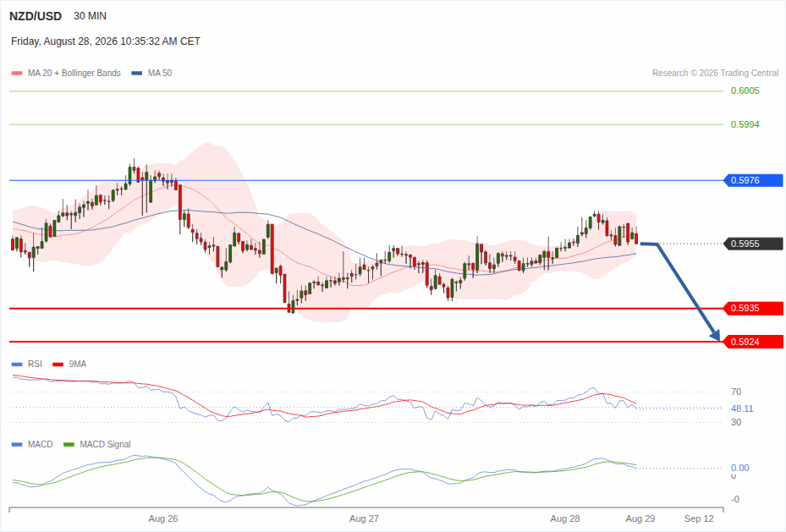Click the Aug 28 date axis label
This screenshot has width=786, height=532.
565,518
